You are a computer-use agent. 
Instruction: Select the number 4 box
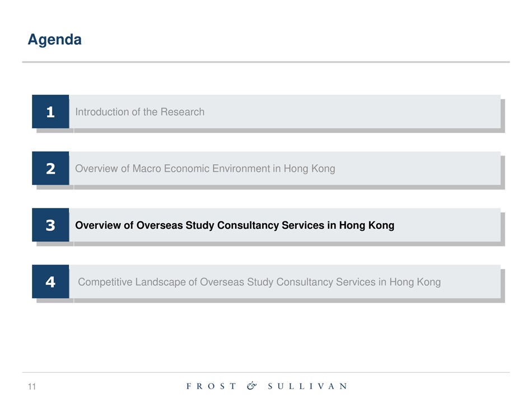50,282
